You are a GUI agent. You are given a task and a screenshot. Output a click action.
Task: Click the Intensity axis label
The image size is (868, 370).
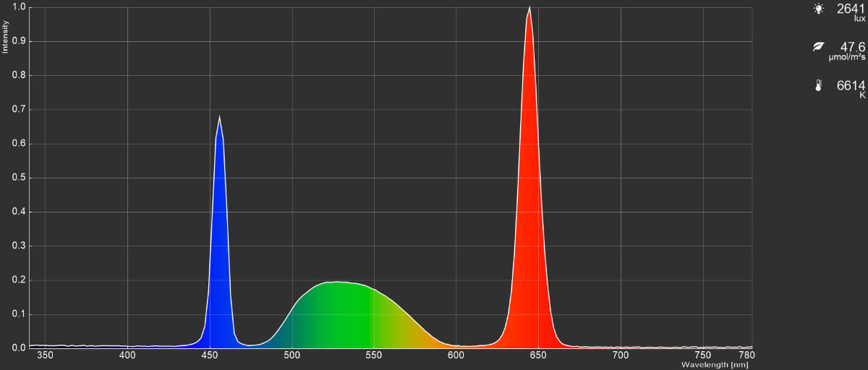(5, 36)
